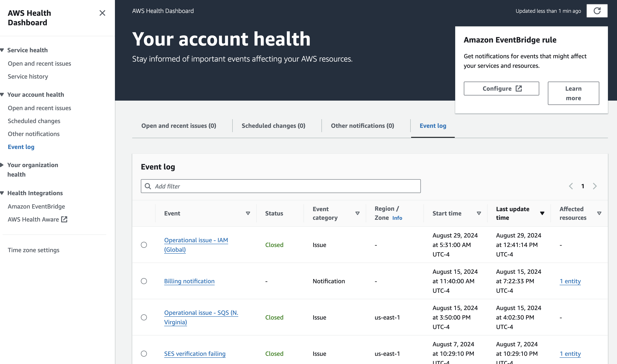Switch to Scheduled changes (0) tab

tap(274, 126)
